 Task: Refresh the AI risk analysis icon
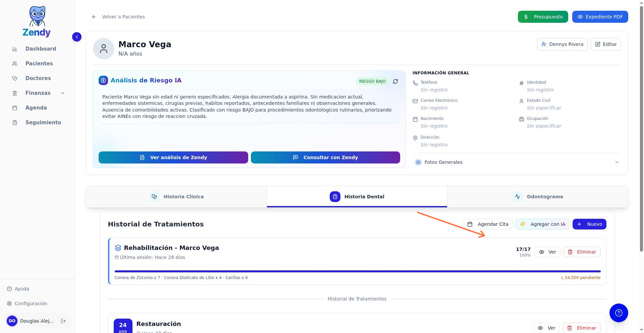[395, 81]
